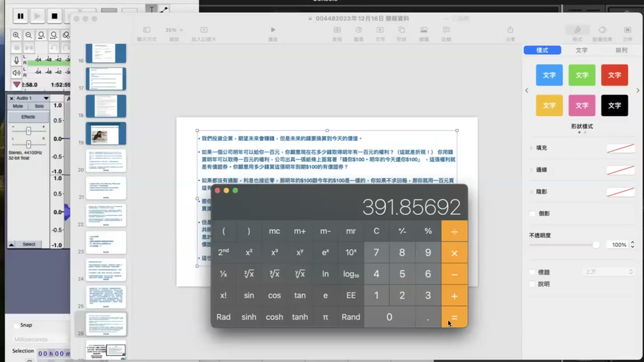
Task: Enable the 倒影 reflection checkbox
Action: click(x=533, y=214)
